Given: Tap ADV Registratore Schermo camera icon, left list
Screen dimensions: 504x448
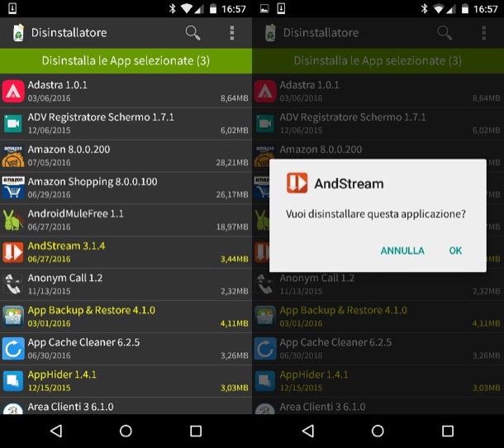Looking at the screenshot, I should click(13, 123).
